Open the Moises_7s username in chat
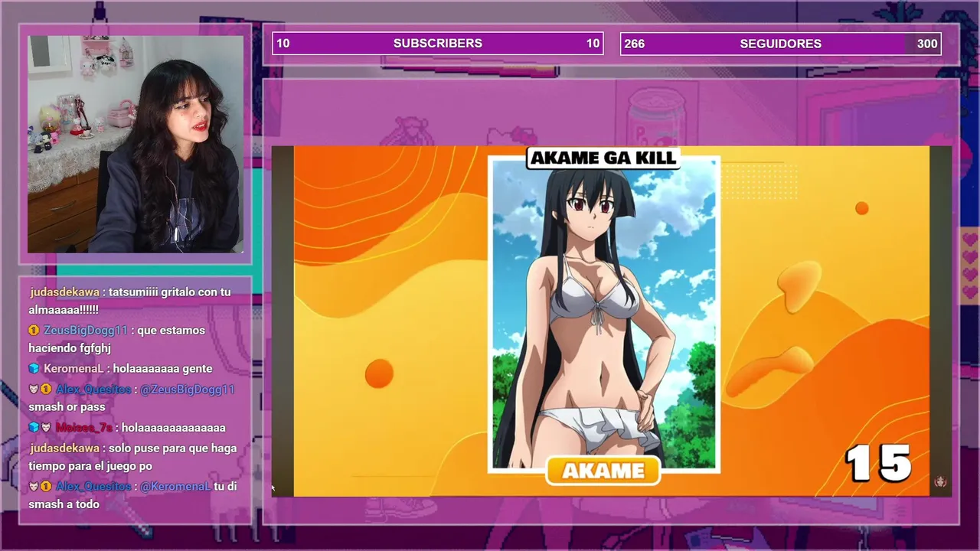This screenshot has width=980, height=551. click(x=84, y=428)
